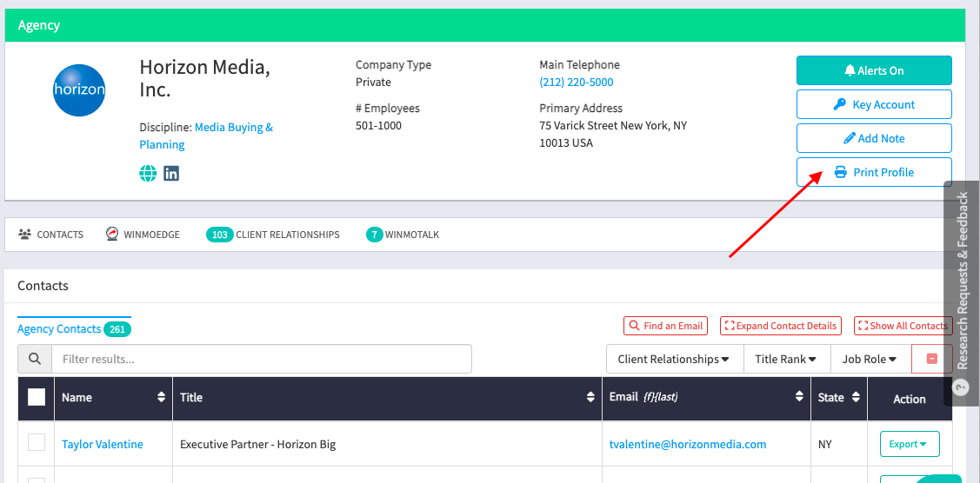
Task: Open the company website globe icon
Action: point(148,174)
